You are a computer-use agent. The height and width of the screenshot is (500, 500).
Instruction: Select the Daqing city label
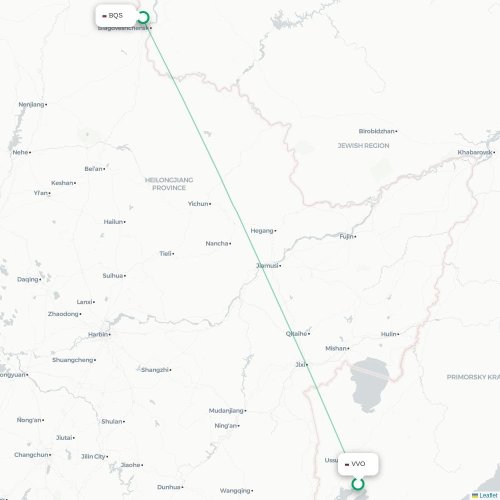[x=29, y=279]
